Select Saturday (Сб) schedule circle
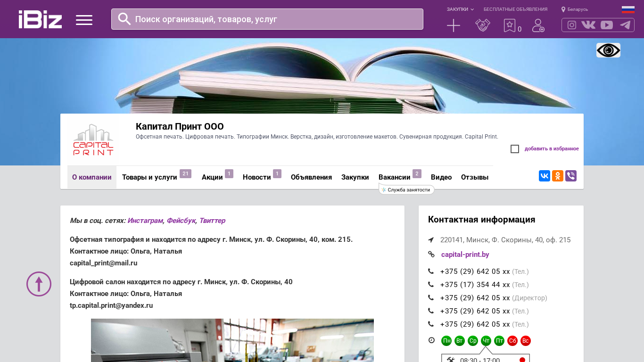This screenshot has height=362, width=644. click(512, 341)
